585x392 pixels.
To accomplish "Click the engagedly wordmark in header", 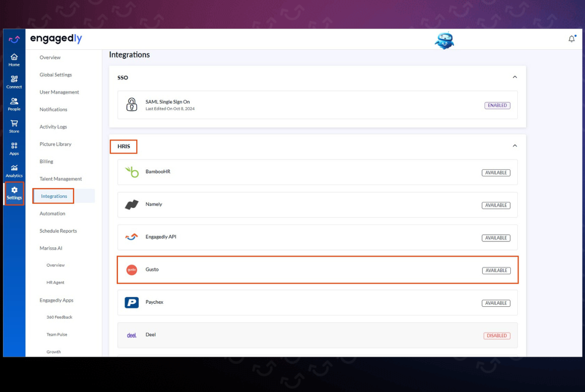I will pos(56,39).
